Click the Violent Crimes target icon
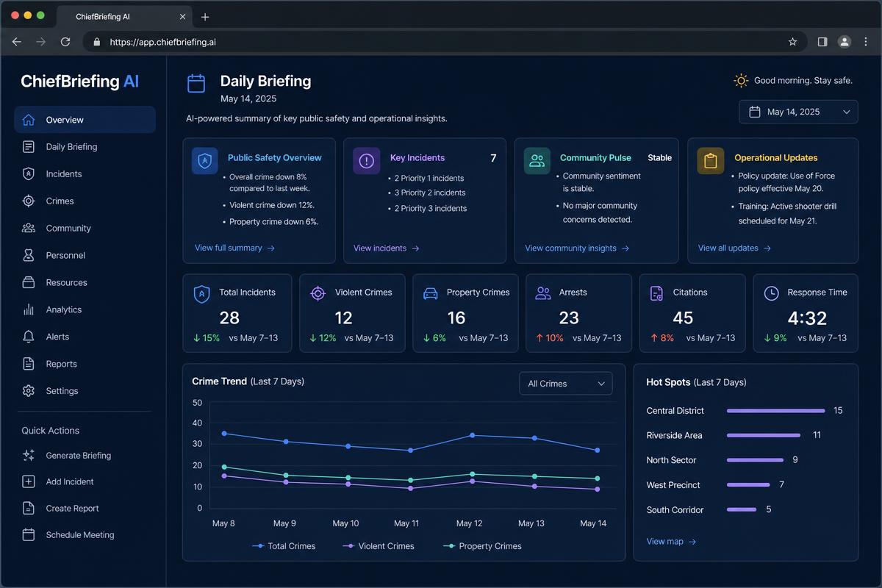The image size is (882, 588). click(318, 293)
